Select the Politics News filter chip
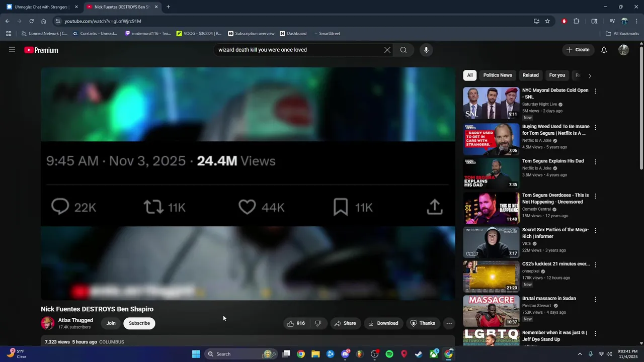644x362 pixels. click(498, 75)
